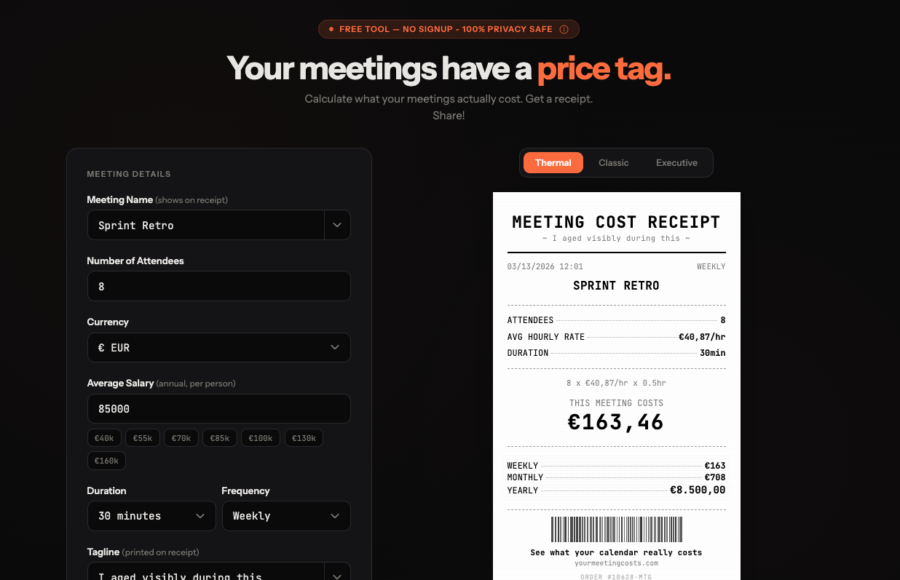Open the yourmeetingcosts.com link on receipt
The width and height of the screenshot is (900, 580).
click(x=616, y=563)
